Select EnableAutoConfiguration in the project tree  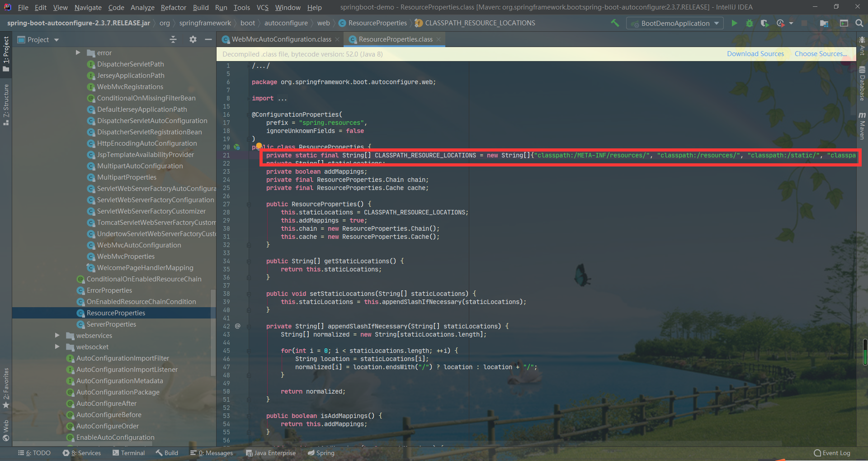(x=115, y=437)
